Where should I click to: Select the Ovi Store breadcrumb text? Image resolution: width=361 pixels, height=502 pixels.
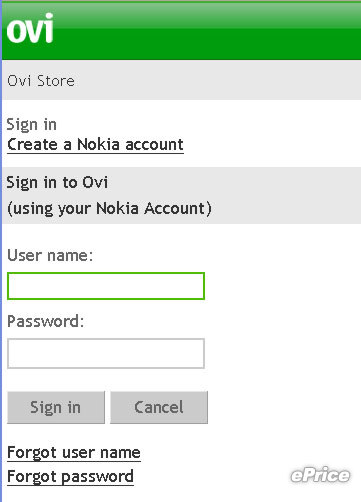41,81
